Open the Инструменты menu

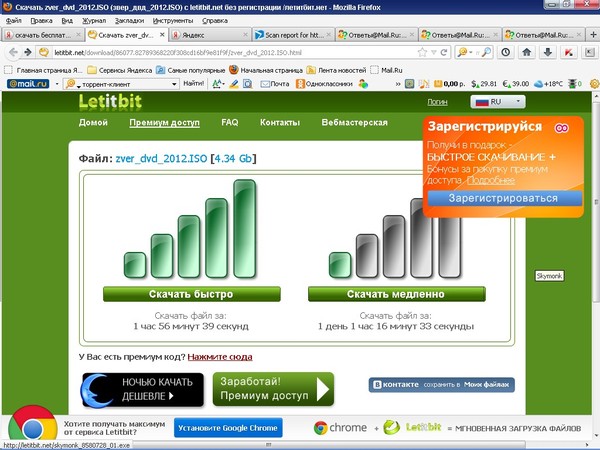coord(173,21)
